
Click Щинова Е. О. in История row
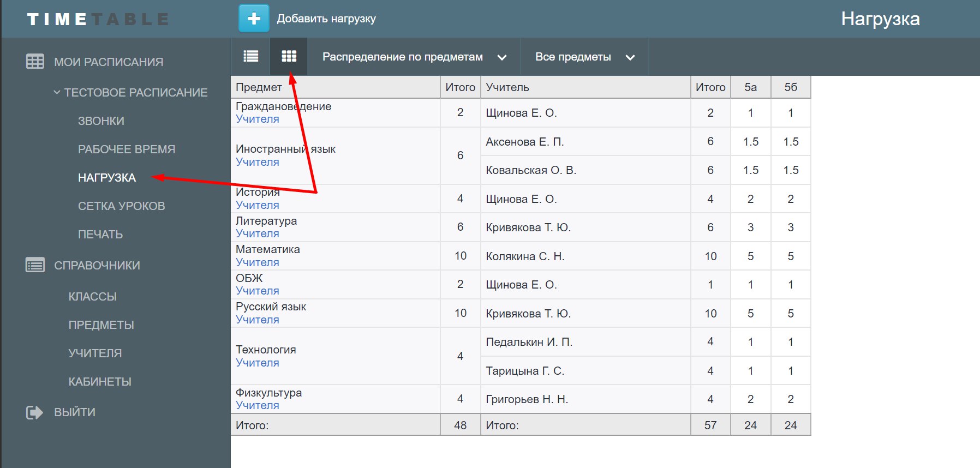tap(521, 199)
